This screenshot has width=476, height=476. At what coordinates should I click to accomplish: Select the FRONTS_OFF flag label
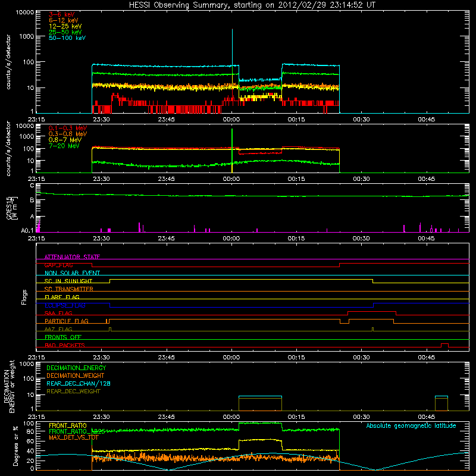63,337
